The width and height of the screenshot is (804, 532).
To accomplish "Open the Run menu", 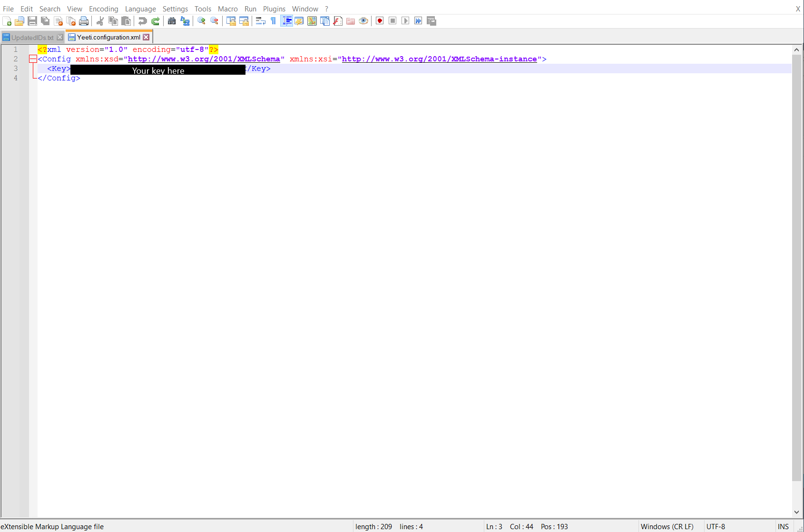I will 250,9.
